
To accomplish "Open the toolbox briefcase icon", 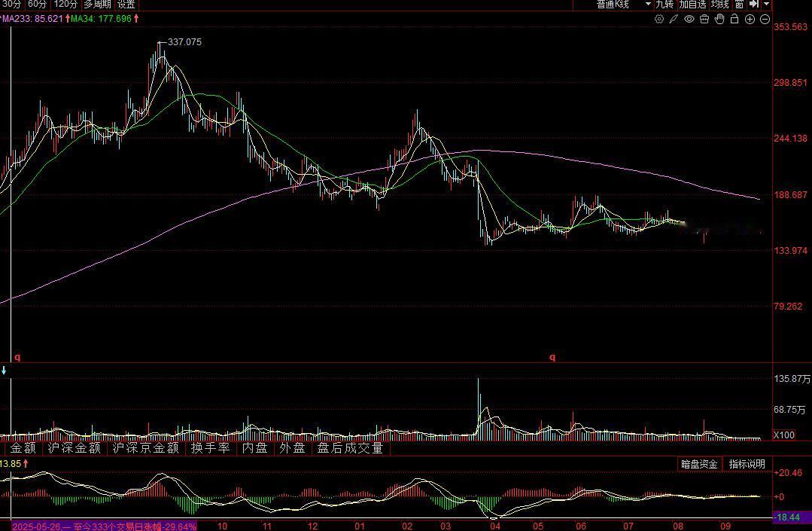I will click(x=704, y=19).
